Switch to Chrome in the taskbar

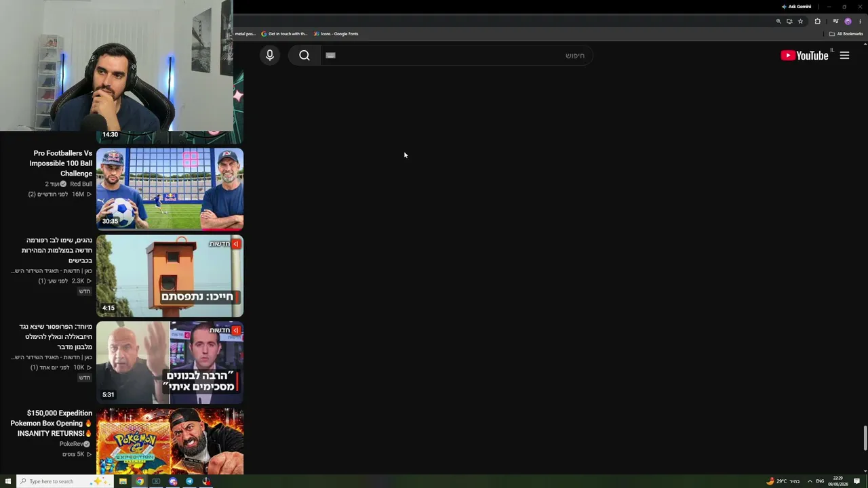coord(140,481)
